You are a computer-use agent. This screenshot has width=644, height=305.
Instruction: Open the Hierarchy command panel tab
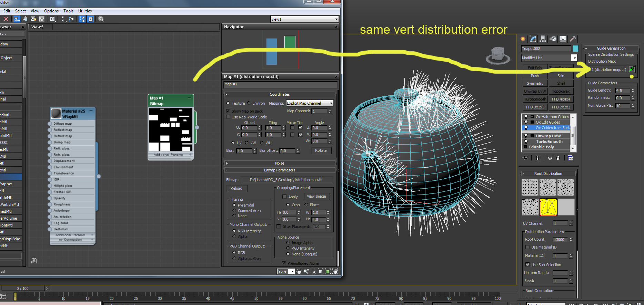click(x=543, y=39)
